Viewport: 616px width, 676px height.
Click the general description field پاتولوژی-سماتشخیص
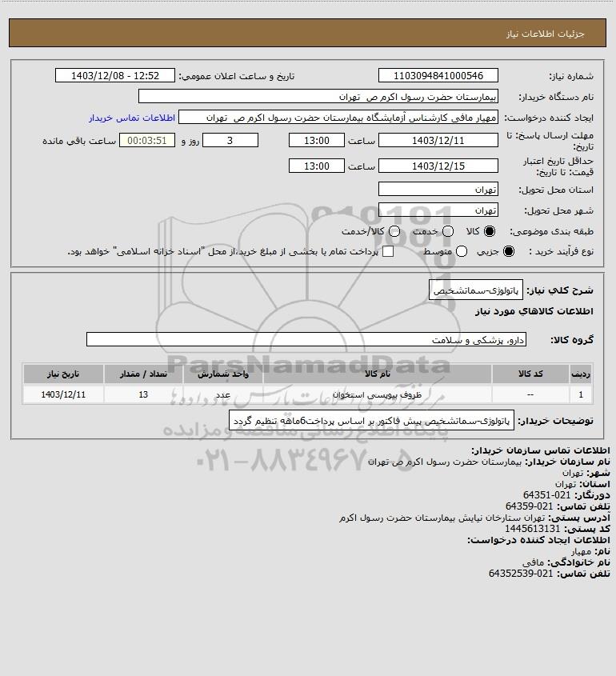[x=475, y=290]
